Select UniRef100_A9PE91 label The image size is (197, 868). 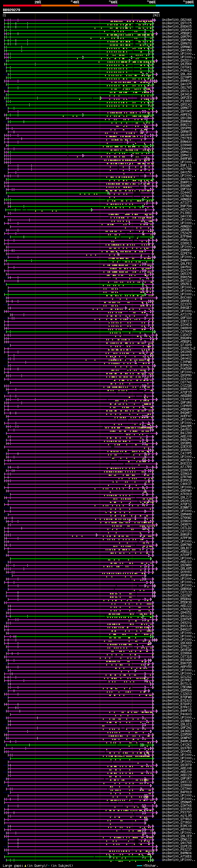(177, 115)
